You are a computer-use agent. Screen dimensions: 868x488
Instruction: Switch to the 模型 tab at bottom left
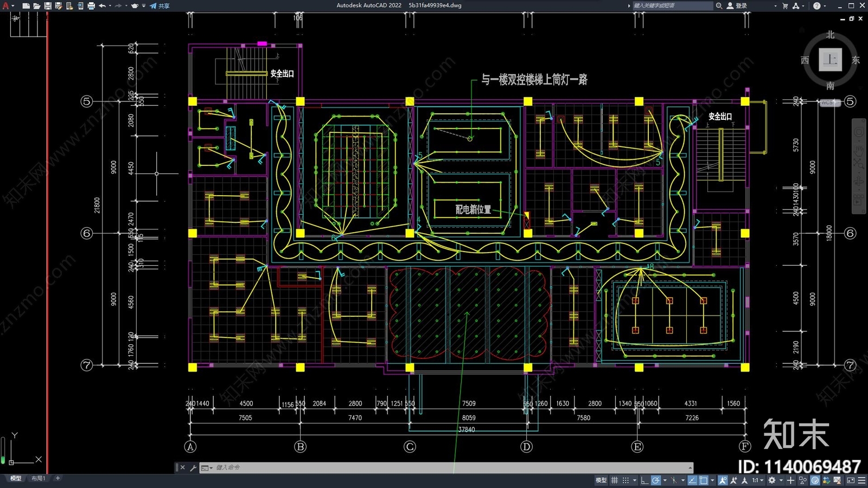point(16,478)
